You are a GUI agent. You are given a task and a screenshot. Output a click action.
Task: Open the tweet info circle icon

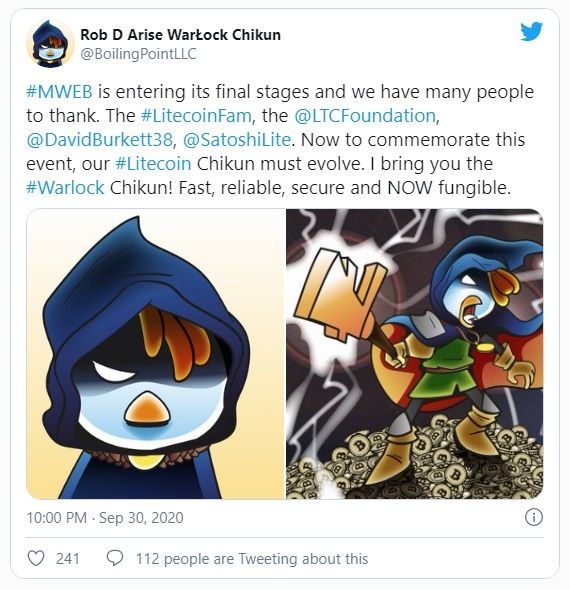coord(534,517)
